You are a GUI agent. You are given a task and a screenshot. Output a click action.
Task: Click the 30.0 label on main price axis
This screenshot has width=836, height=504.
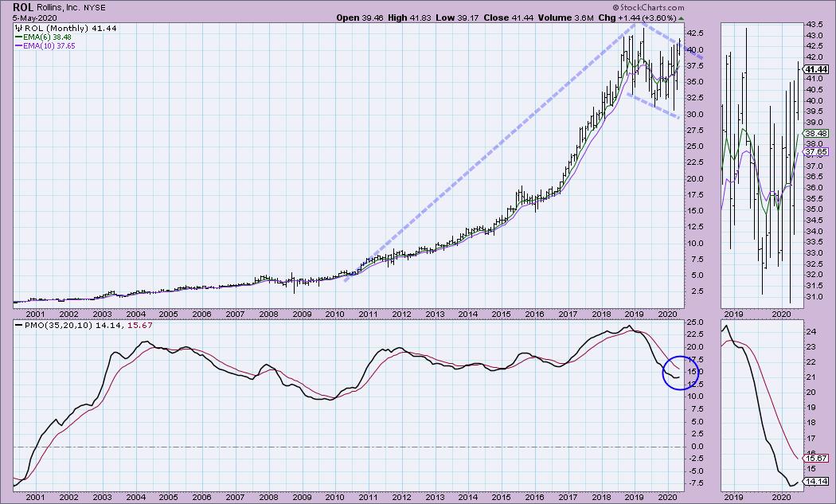click(695, 114)
